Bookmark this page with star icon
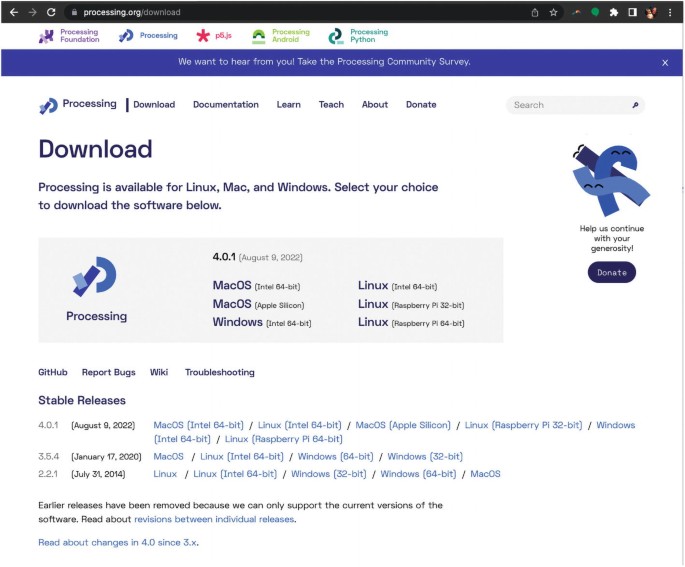The height and width of the screenshot is (567, 685). click(553, 12)
